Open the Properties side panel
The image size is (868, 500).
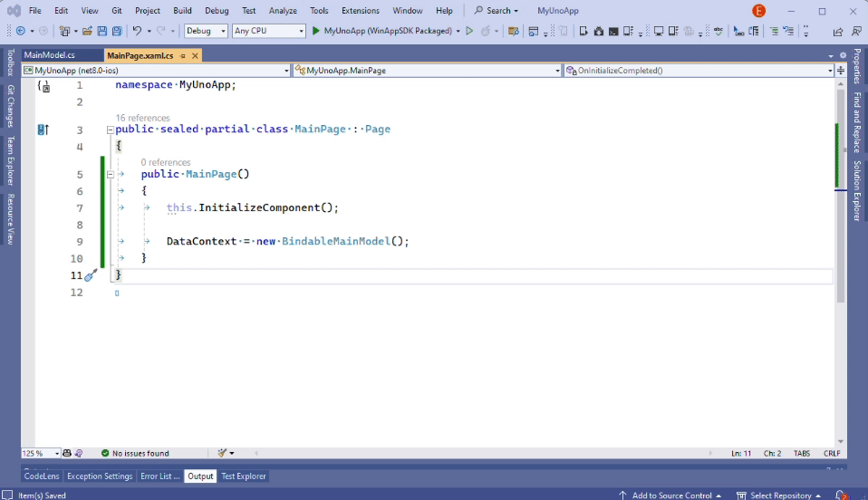(x=857, y=66)
